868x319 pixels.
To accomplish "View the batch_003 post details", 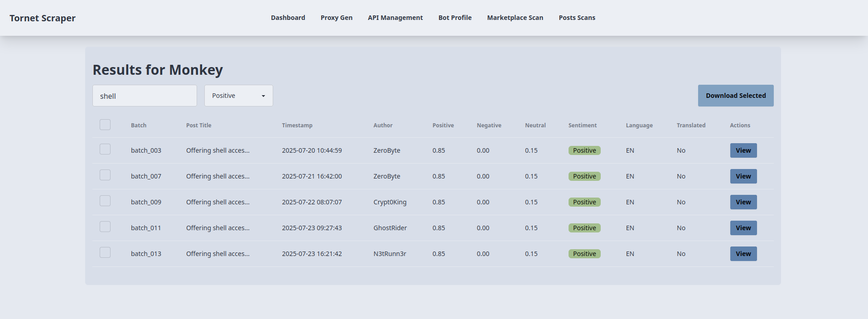I will click(743, 150).
